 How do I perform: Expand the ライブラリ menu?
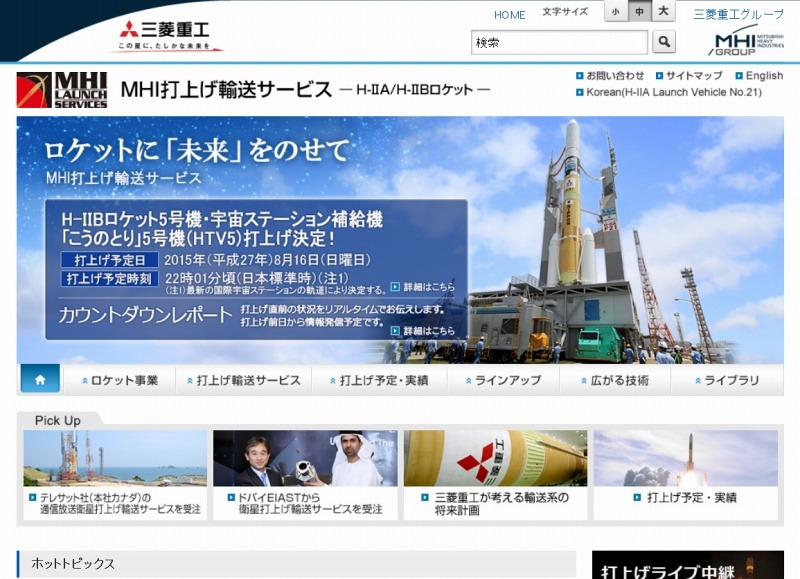click(x=727, y=381)
